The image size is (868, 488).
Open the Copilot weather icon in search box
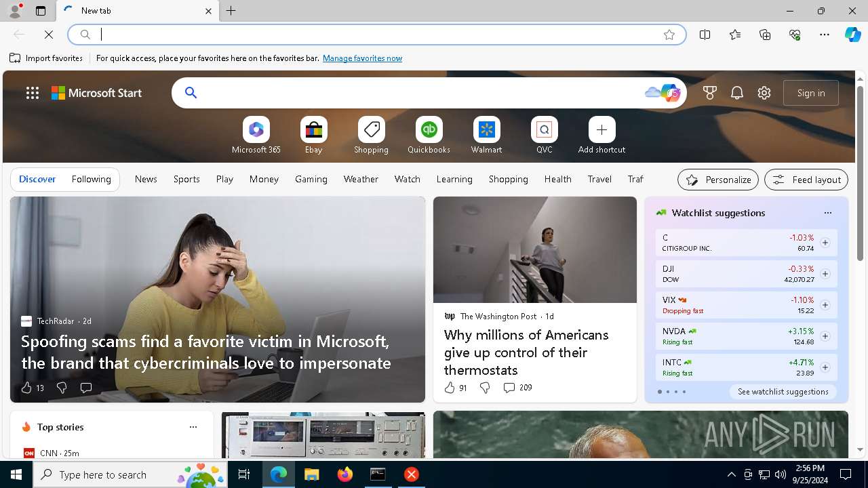(x=663, y=93)
